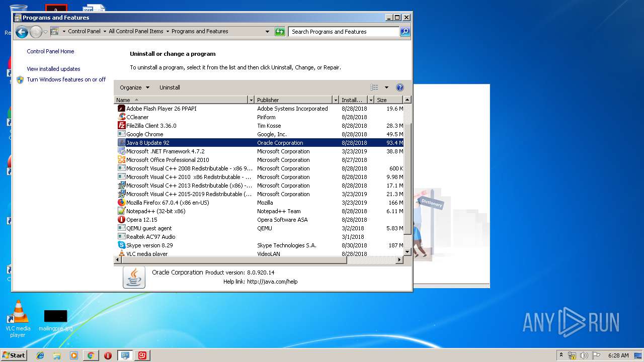Expand the address bar history dropdown
Screen dimensions: 644x362
tap(267, 32)
